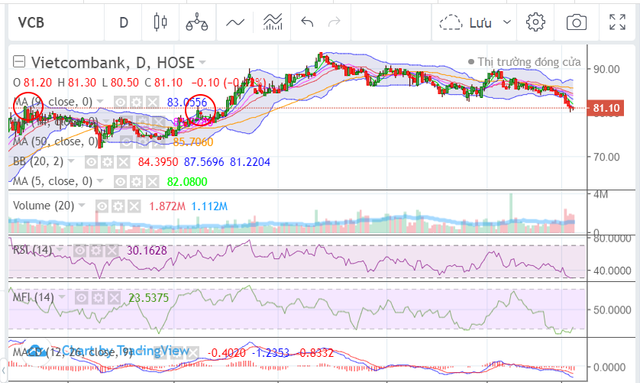The height and width of the screenshot is (383, 640).
Task: Open dropdown arrow for MA (5, close, 0)
Action: [x=100, y=181]
